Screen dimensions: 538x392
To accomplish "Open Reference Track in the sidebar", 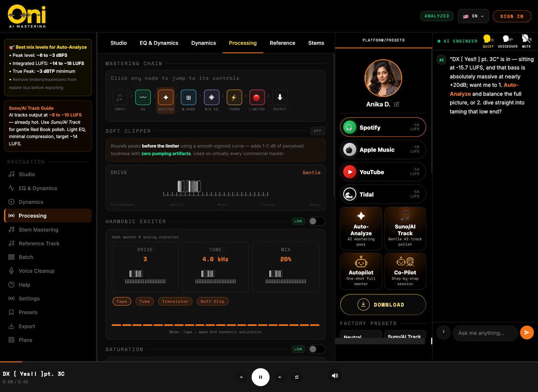I will coord(48,243).
